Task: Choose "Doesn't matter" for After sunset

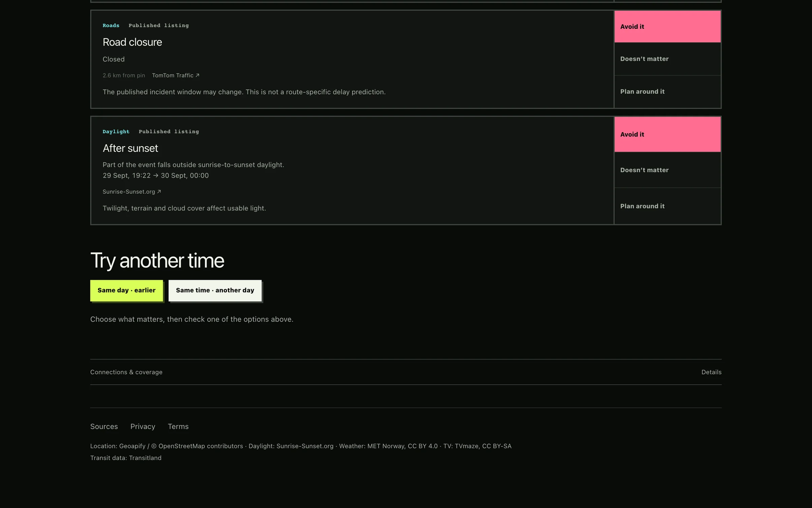Action: coord(667,170)
